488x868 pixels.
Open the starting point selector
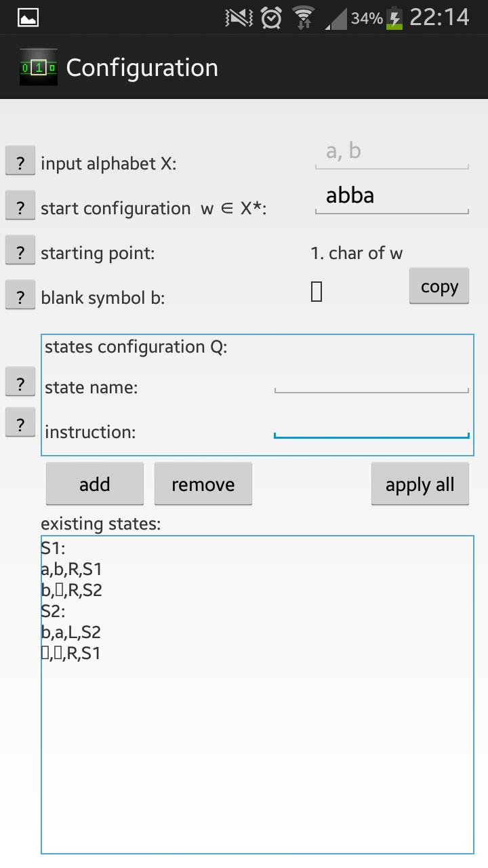pos(357,254)
